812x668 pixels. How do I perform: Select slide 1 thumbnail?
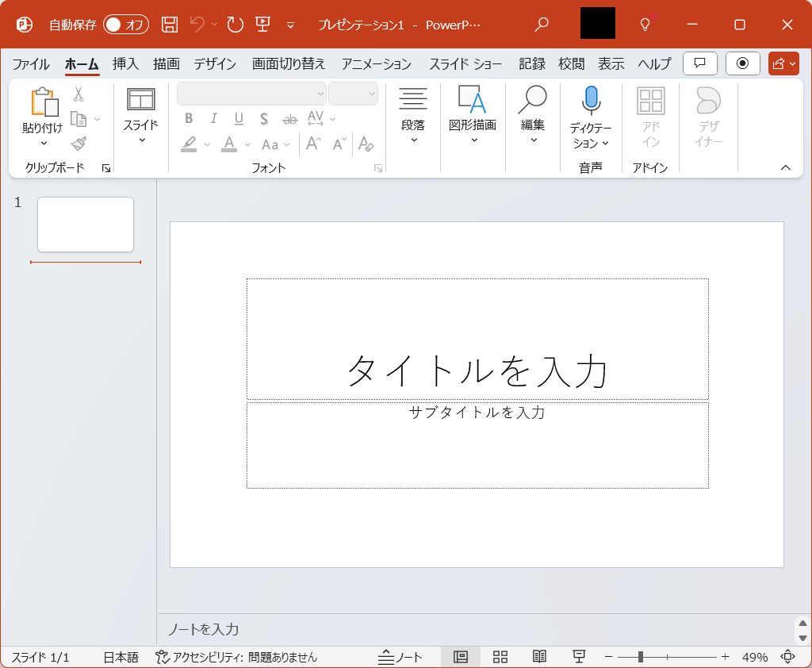[86, 225]
